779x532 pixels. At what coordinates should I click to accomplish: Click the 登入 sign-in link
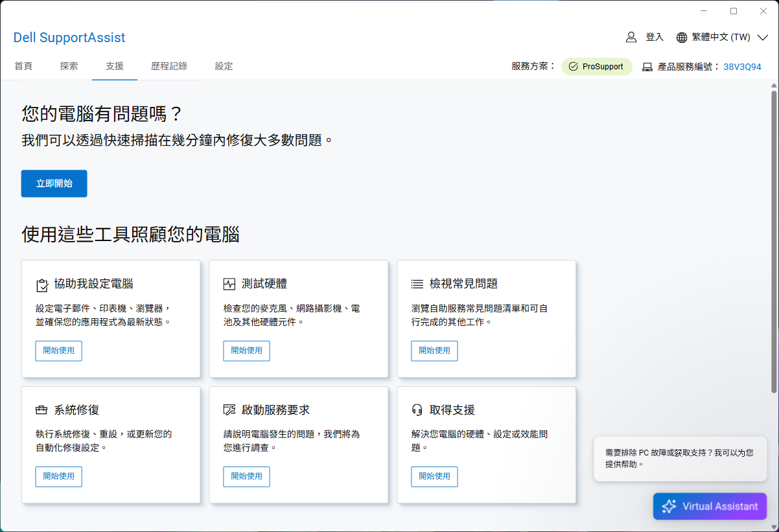pyautogui.click(x=655, y=37)
